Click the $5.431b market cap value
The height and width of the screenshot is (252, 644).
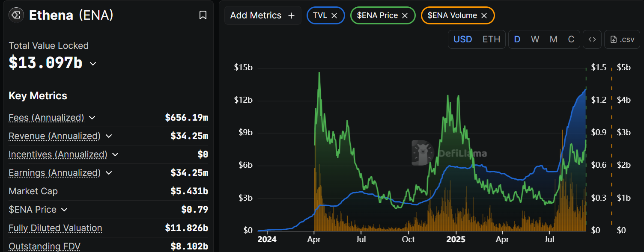(189, 191)
